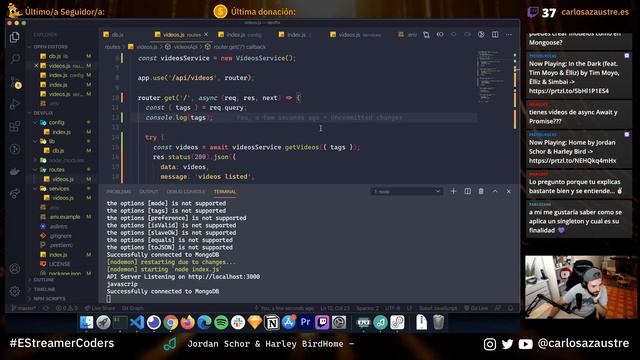Open the Live Share view in activity bar
The height and width of the screenshot is (360, 640).
pyautogui.click(x=15, y=193)
